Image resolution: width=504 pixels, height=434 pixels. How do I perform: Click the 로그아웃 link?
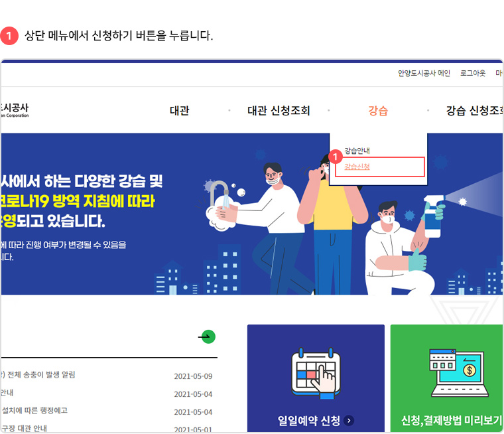point(472,73)
